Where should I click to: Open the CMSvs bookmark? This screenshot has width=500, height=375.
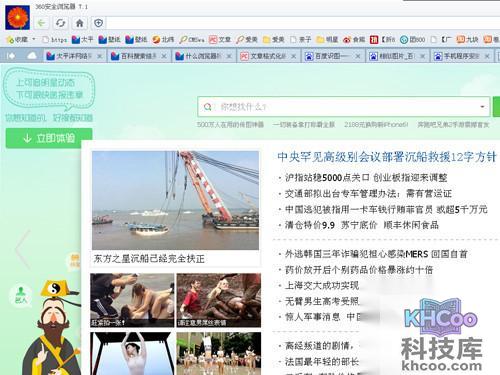pos(192,40)
